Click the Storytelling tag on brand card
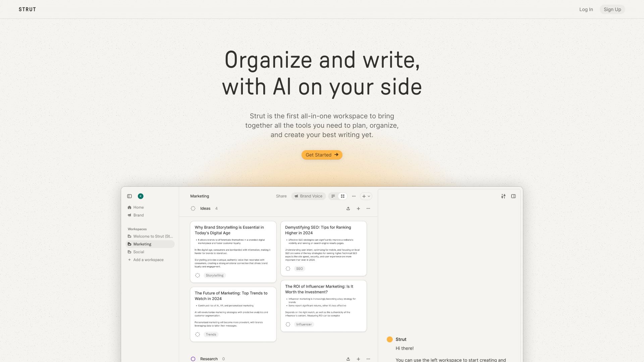 (x=215, y=276)
